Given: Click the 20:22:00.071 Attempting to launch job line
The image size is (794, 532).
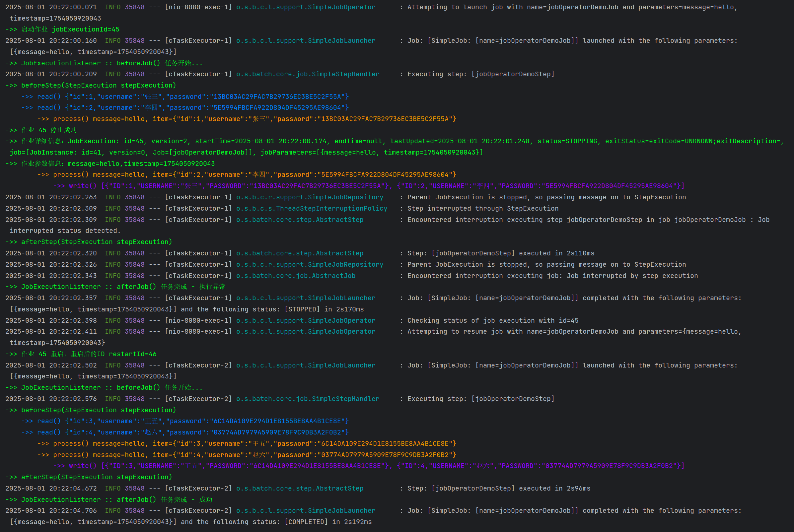Looking at the screenshot, I should pos(372,7).
